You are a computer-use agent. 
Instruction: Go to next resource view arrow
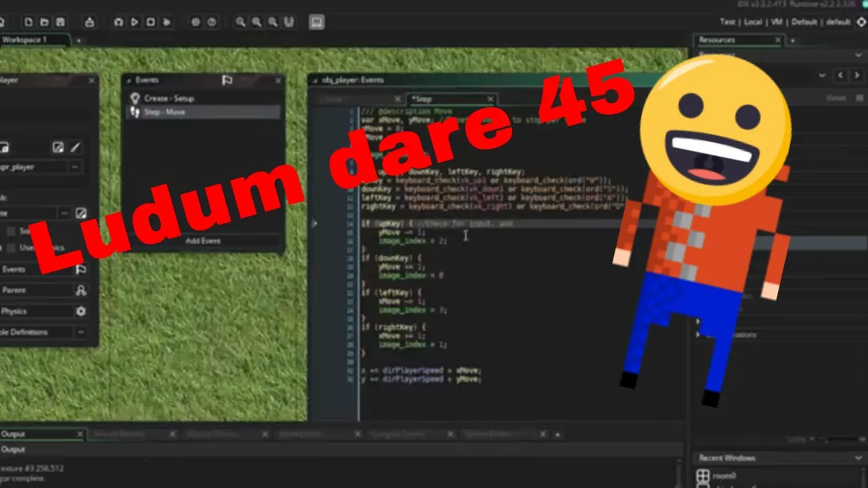coord(857,75)
